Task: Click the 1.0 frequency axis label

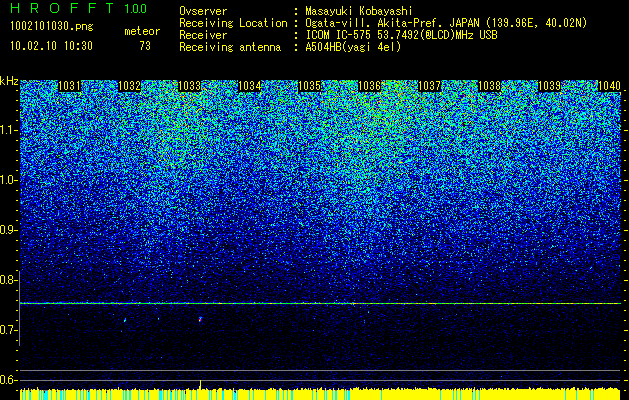Action: tap(8, 181)
